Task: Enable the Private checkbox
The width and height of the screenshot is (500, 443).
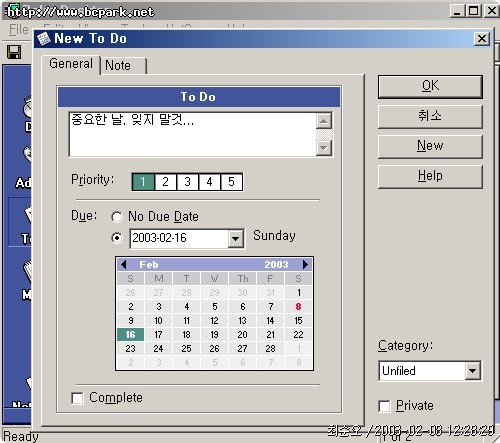Action: 384,406
